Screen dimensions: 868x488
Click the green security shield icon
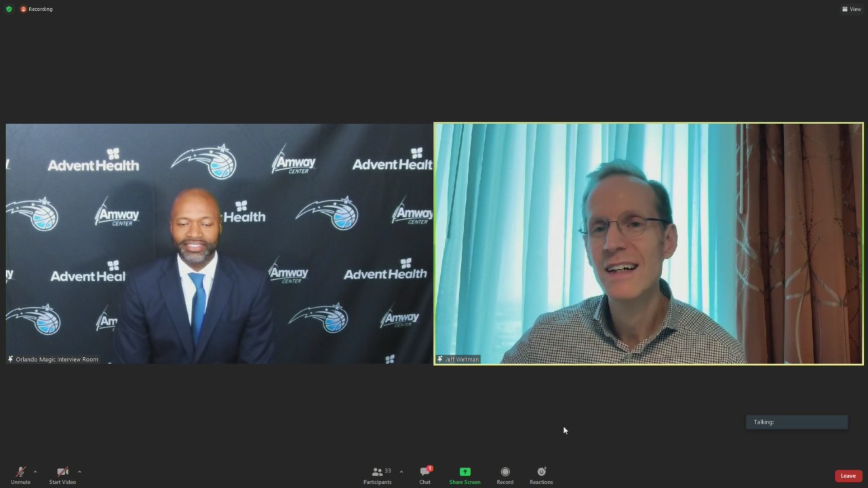[x=9, y=9]
